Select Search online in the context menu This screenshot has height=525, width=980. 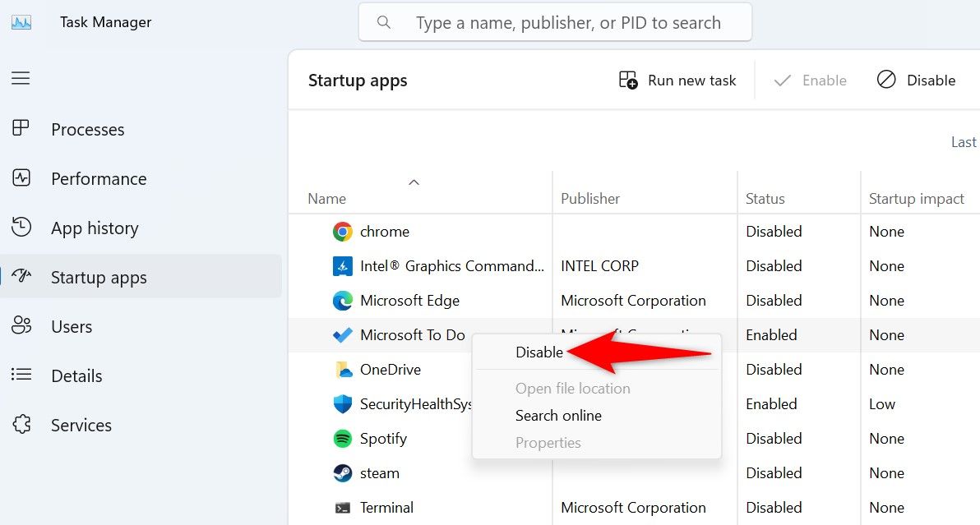pyautogui.click(x=558, y=415)
